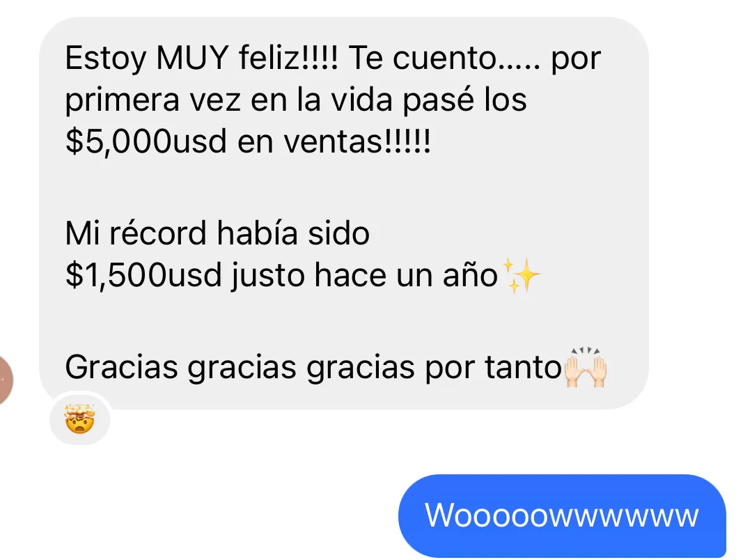Viewport: 743px width, 560px height.
Task: Click the raised hands emoji
Action: coord(586,368)
